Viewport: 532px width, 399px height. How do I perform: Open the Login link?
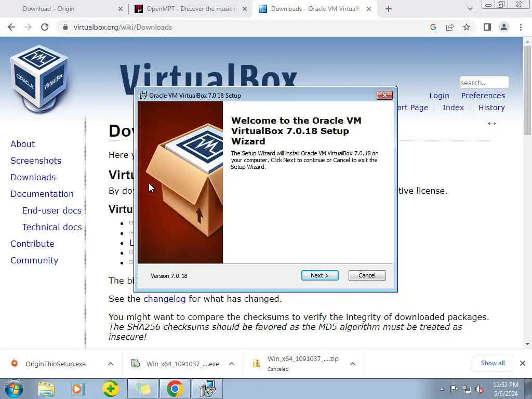tap(439, 96)
